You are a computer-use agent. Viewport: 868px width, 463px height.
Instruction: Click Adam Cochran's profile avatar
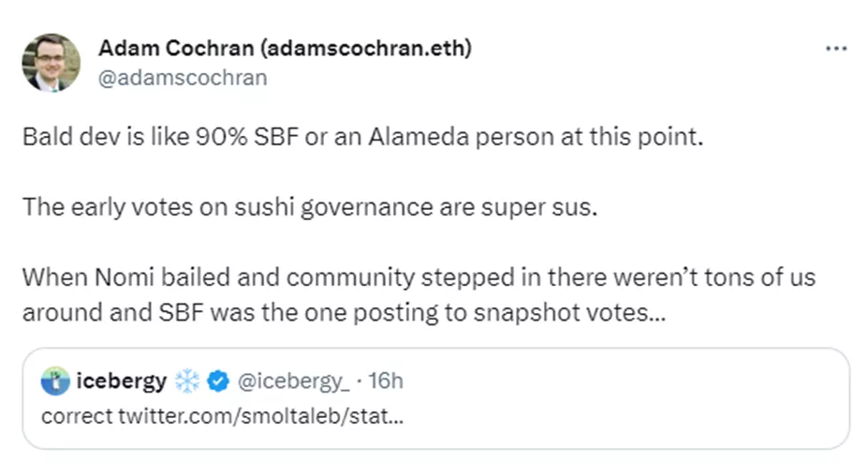pyautogui.click(x=51, y=62)
